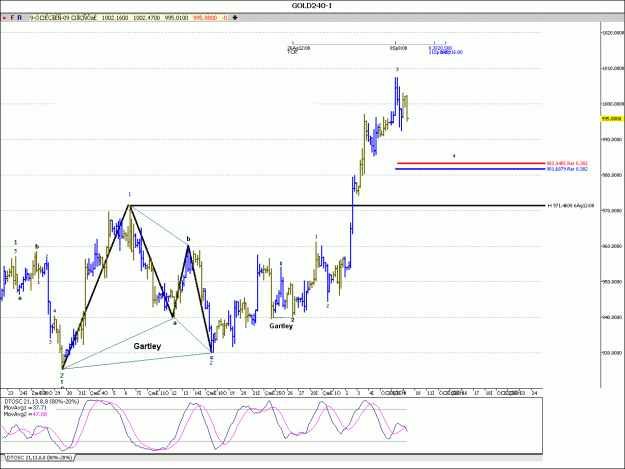Click the 1000.0000 price axis label
The image size is (625, 469).
coord(613,104)
